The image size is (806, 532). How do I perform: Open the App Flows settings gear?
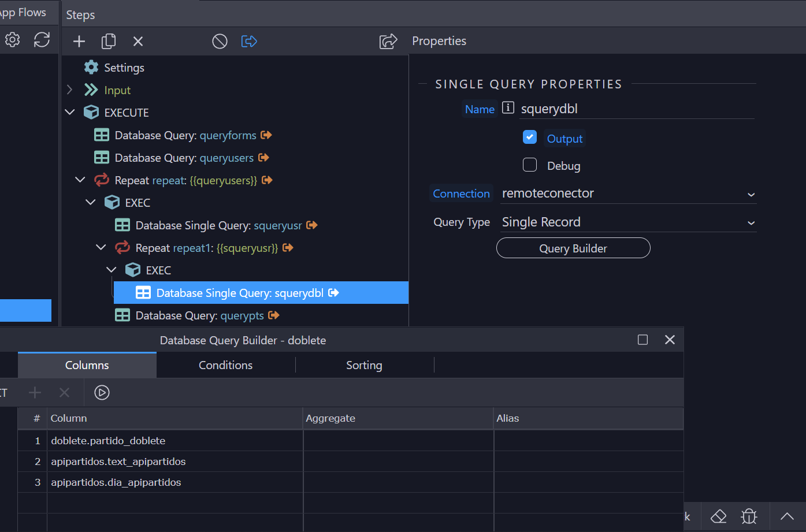[x=12, y=40]
